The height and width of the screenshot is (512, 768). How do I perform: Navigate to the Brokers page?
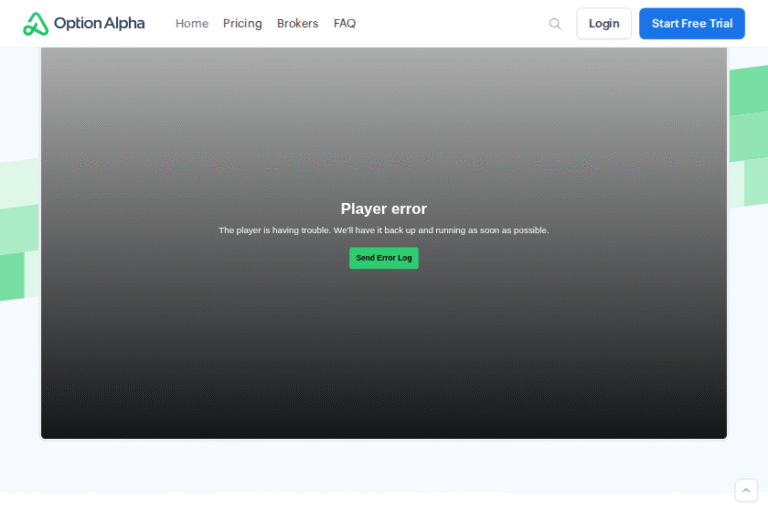click(297, 24)
